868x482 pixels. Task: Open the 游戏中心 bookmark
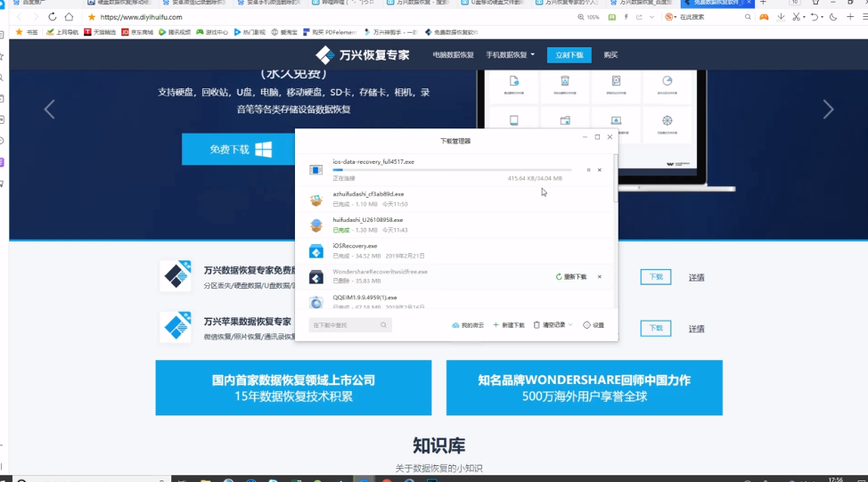point(212,32)
